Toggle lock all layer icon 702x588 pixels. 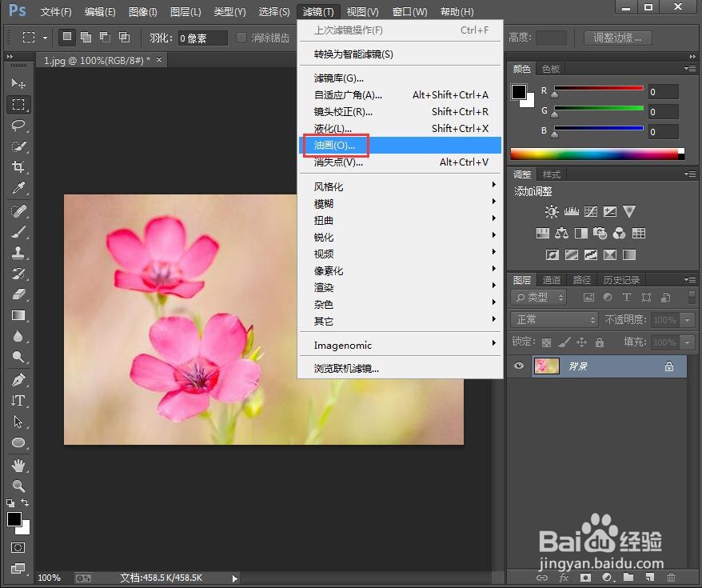[600, 342]
